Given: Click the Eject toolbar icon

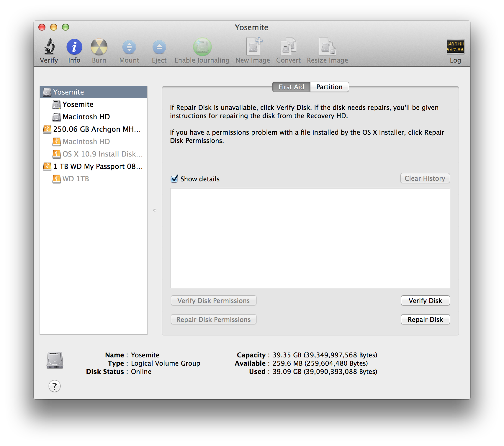Looking at the screenshot, I should click(x=159, y=47).
